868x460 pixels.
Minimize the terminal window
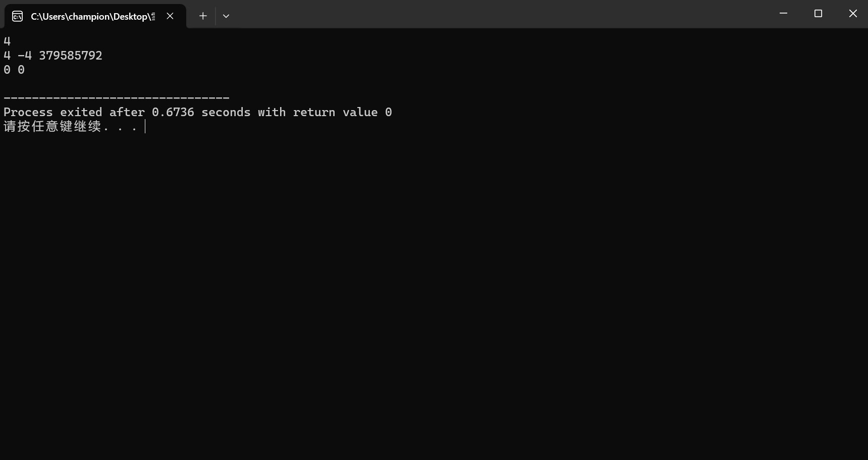click(783, 14)
